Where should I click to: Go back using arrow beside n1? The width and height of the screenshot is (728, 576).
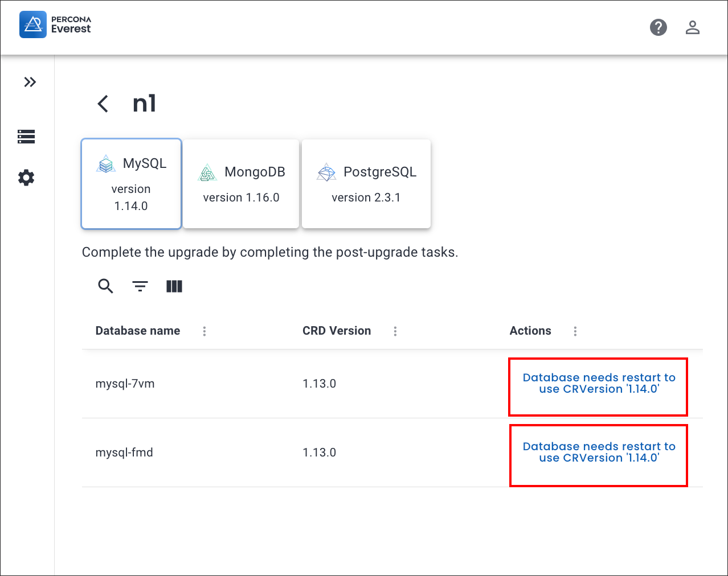(103, 104)
